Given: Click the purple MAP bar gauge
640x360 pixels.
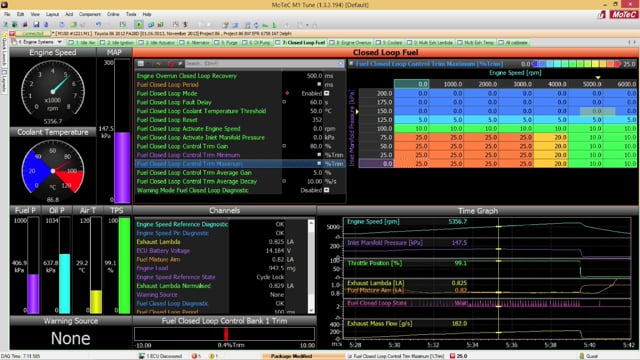Looking at the screenshot, I should (x=122, y=167).
